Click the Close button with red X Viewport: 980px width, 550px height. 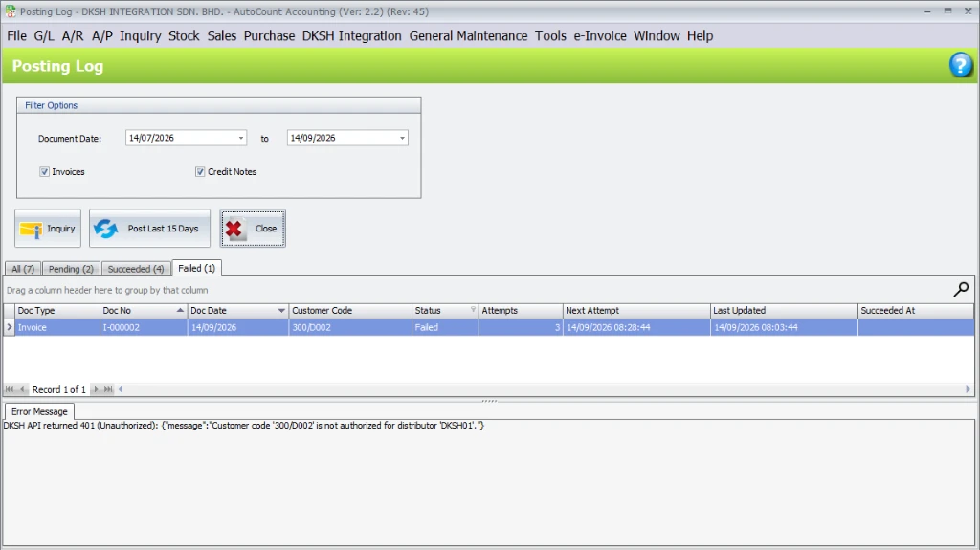pyautogui.click(x=253, y=228)
